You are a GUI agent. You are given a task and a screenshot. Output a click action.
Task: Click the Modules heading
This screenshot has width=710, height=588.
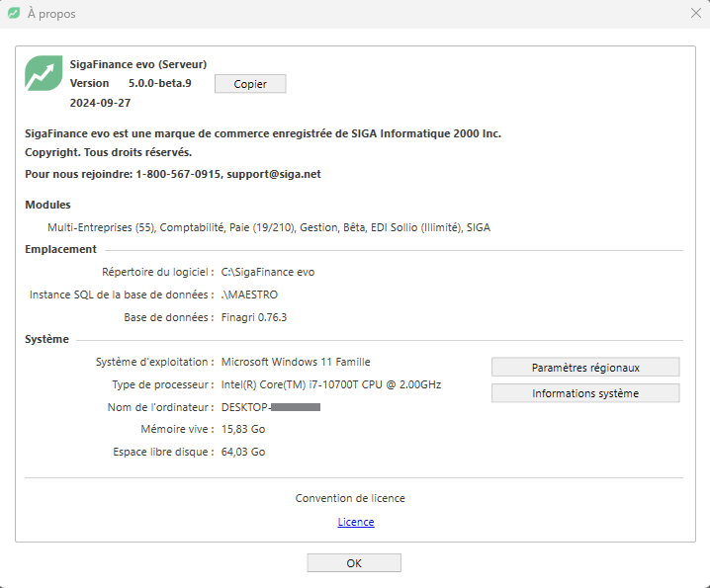(47, 205)
